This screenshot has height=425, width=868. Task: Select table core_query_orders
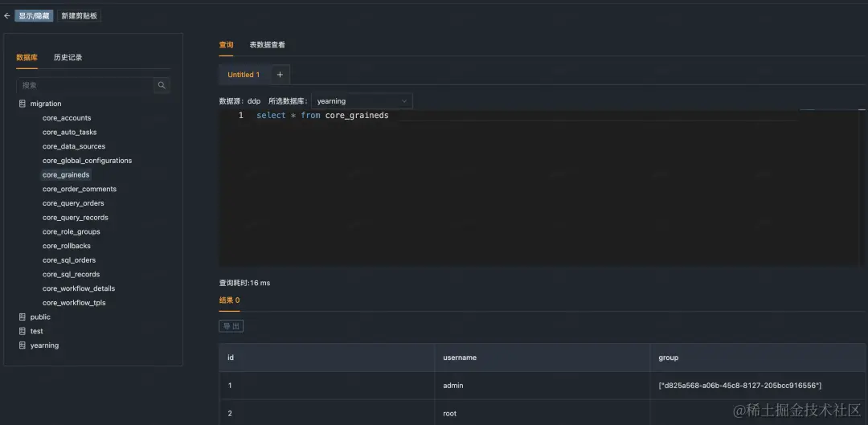tap(73, 203)
